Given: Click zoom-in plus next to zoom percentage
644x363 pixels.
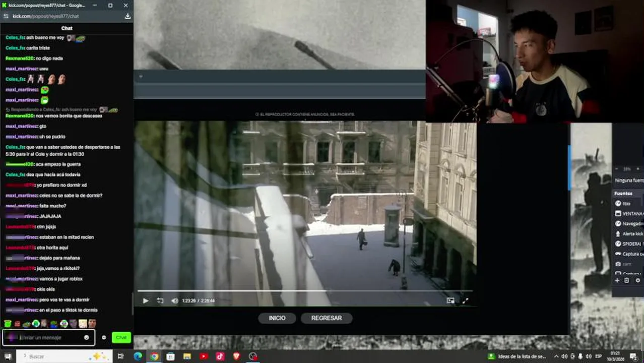Looking at the screenshot, I should (x=638, y=169).
